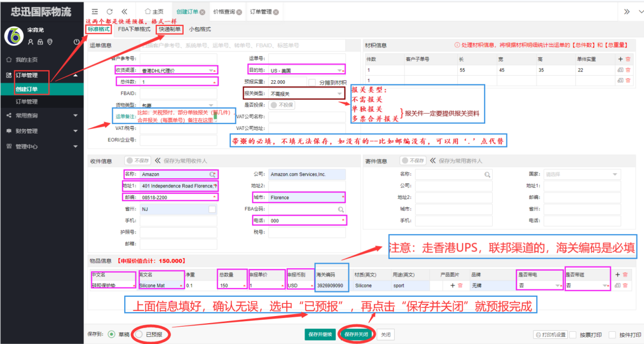The width and height of the screenshot is (644, 344).
Task: Collapse the sidebar with the hamburger icon
Action: tap(95, 12)
